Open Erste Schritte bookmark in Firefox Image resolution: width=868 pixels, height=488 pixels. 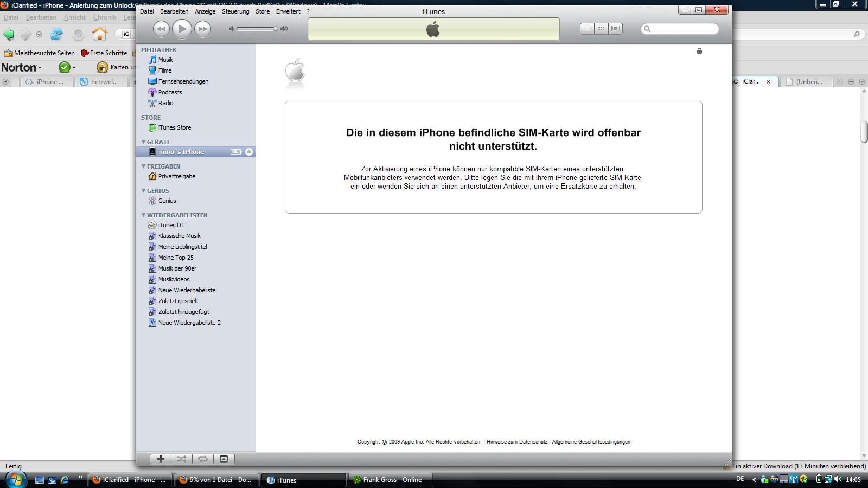coord(104,53)
